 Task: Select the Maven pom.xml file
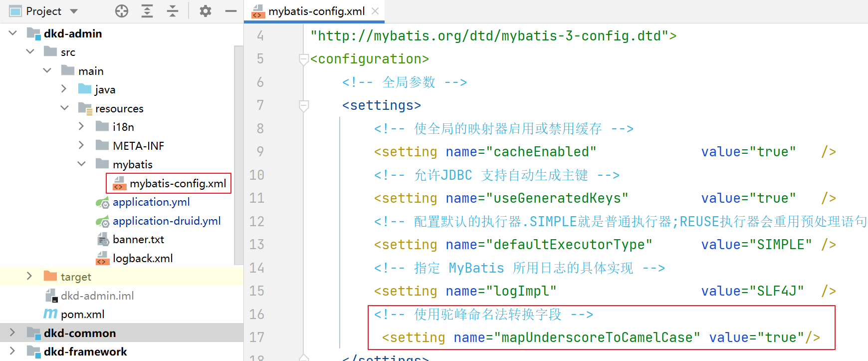click(x=82, y=315)
